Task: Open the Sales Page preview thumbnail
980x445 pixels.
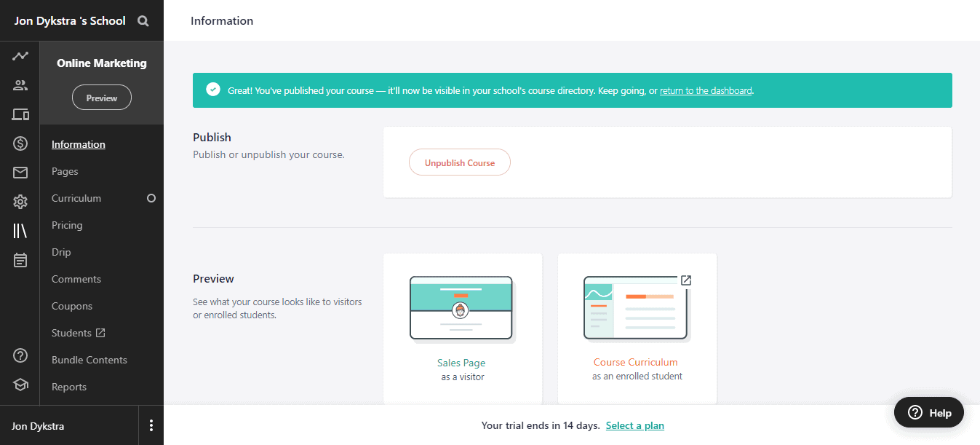Action: click(x=462, y=310)
